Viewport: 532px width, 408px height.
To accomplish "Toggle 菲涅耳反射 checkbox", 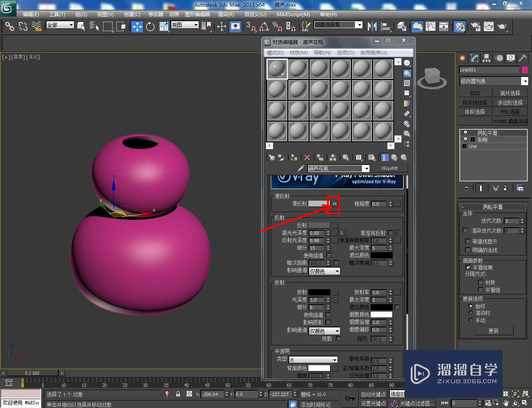I will [x=390, y=233].
